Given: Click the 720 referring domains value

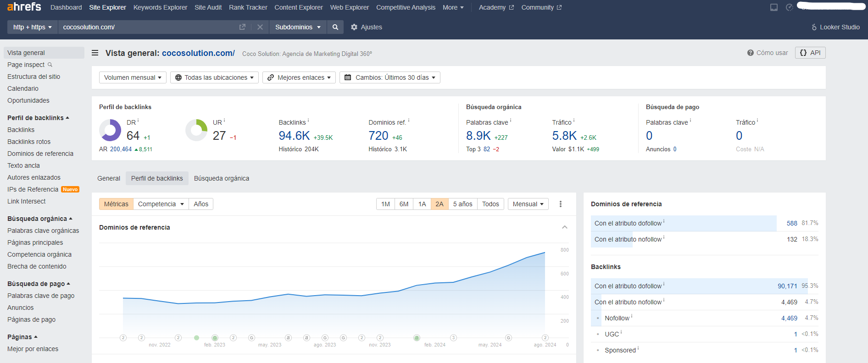Looking at the screenshot, I should 378,136.
